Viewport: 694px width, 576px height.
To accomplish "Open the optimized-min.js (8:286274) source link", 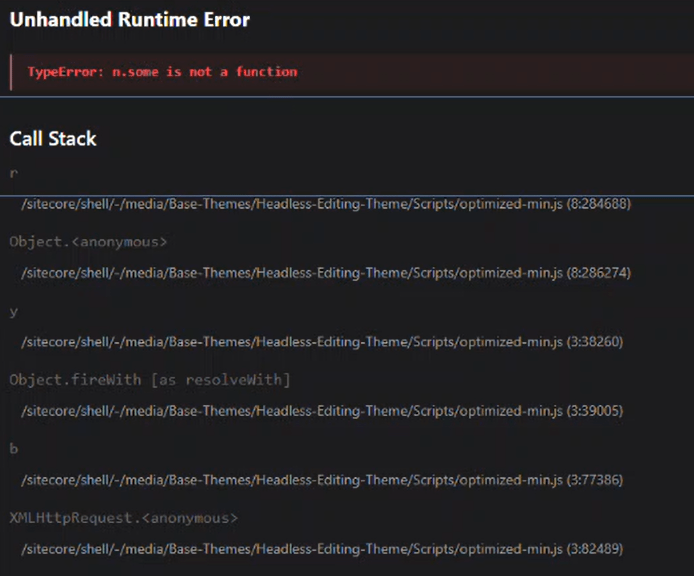I will (x=326, y=273).
